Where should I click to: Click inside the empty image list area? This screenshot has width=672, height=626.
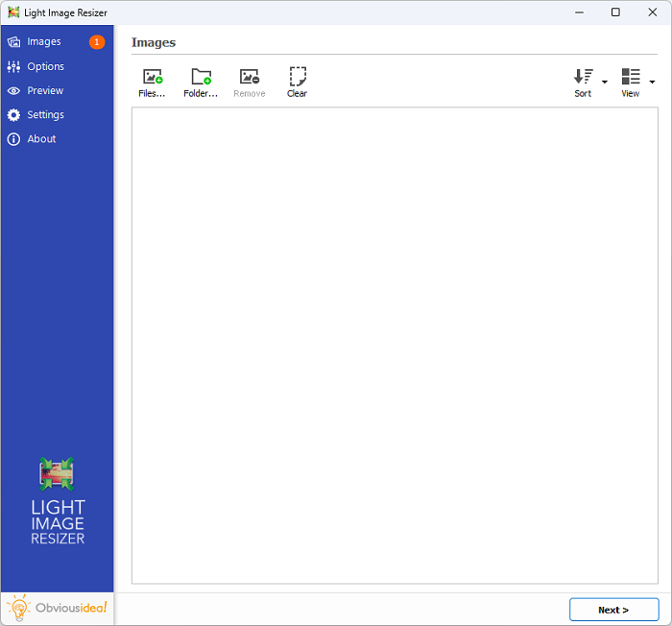(395, 345)
